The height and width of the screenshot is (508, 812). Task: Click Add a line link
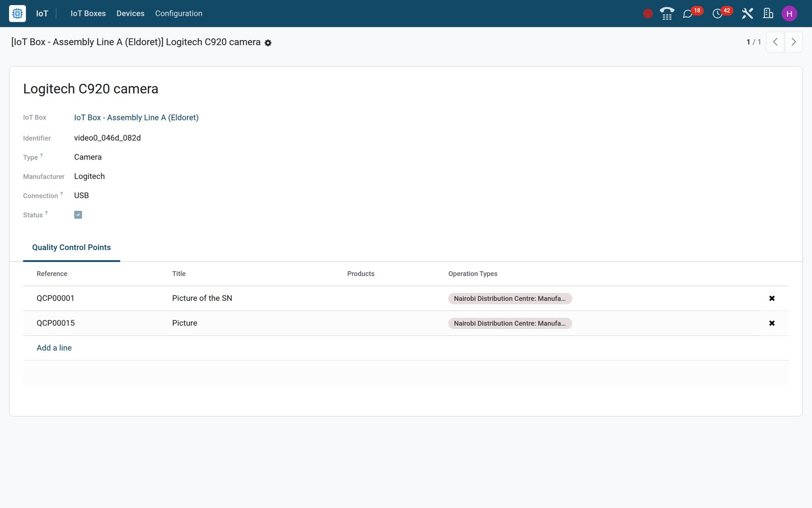click(54, 348)
